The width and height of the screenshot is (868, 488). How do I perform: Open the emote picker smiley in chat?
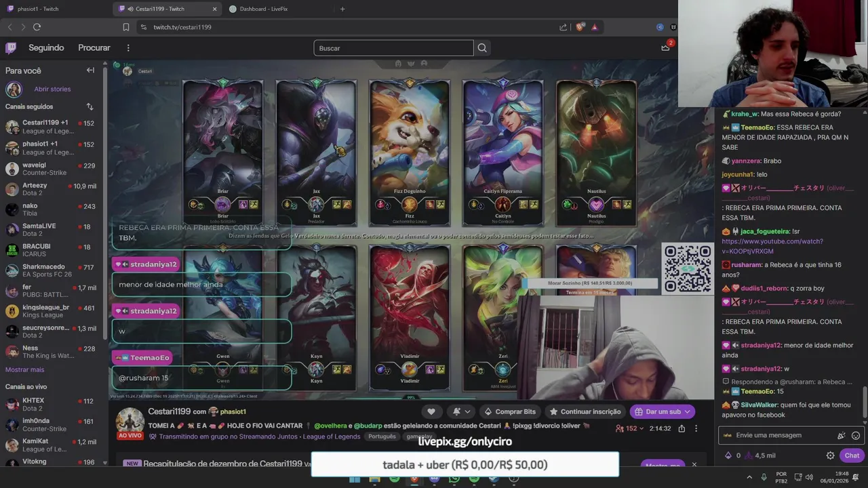(x=856, y=435)
